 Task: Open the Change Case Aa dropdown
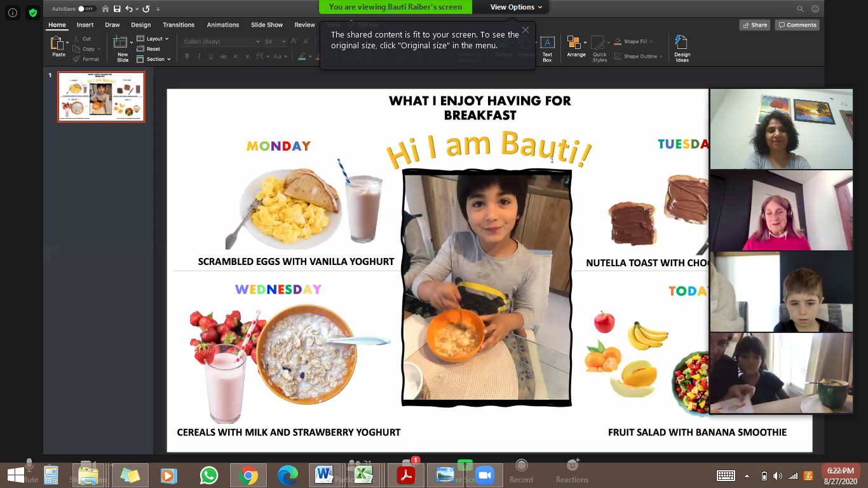click(280, 57)
